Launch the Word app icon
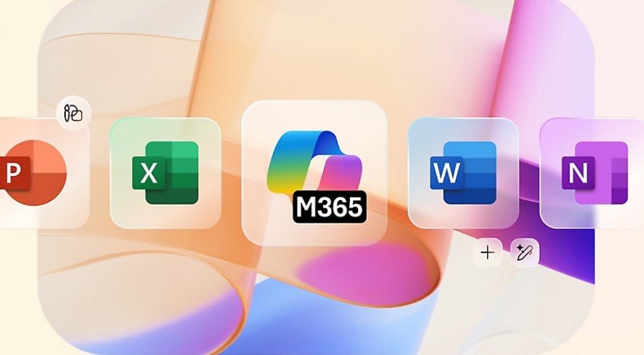Image resolution: width=644 pixels, height=355 pixels. (463, 173)
